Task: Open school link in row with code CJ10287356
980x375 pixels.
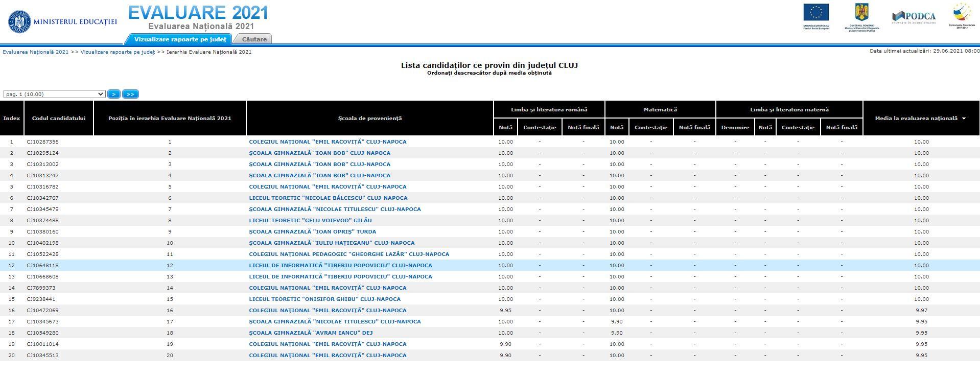Action: coord(328,142)
